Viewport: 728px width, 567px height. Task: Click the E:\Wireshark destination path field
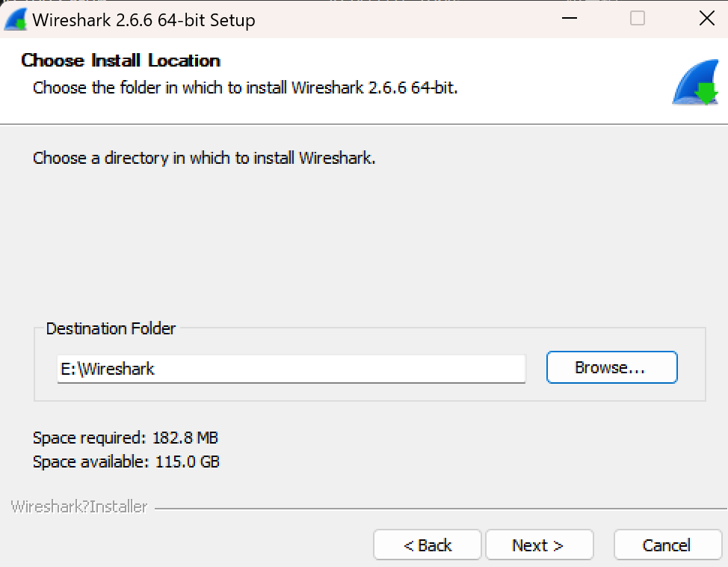click(291, 369)
